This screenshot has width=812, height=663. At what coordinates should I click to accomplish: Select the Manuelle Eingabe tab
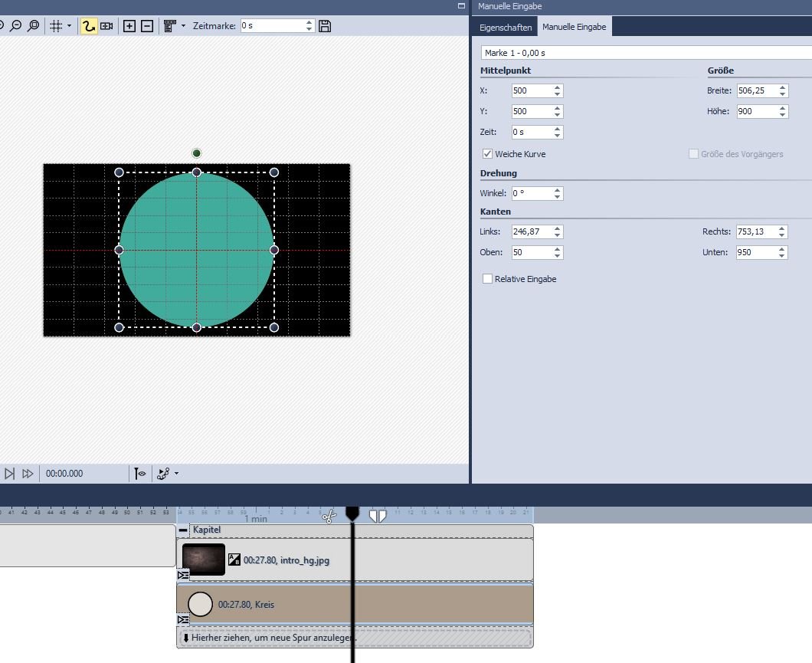point(574,27)
